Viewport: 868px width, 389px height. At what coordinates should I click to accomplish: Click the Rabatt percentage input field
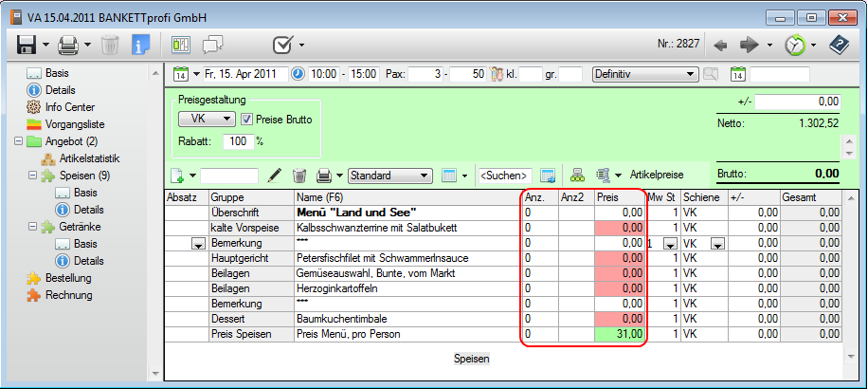click(237, 141)
